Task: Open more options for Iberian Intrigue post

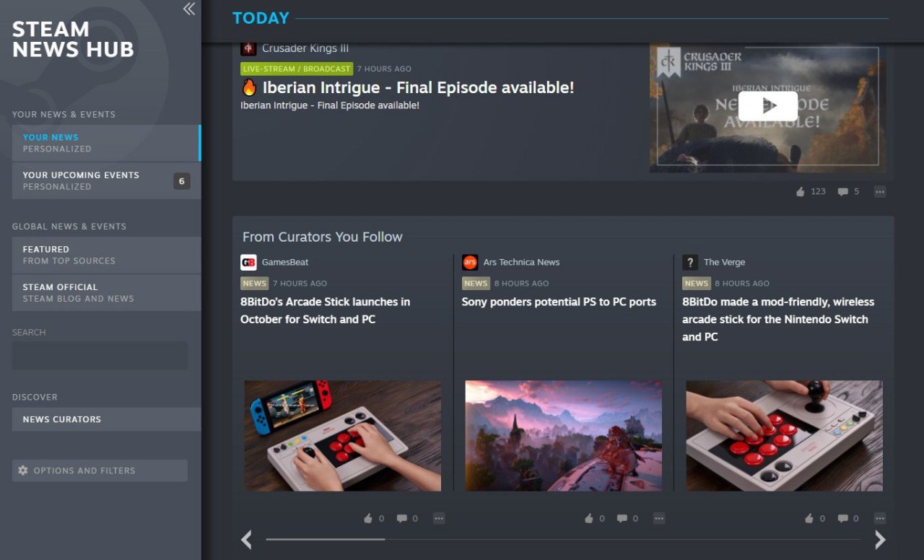Action: (x=879, y=192)
